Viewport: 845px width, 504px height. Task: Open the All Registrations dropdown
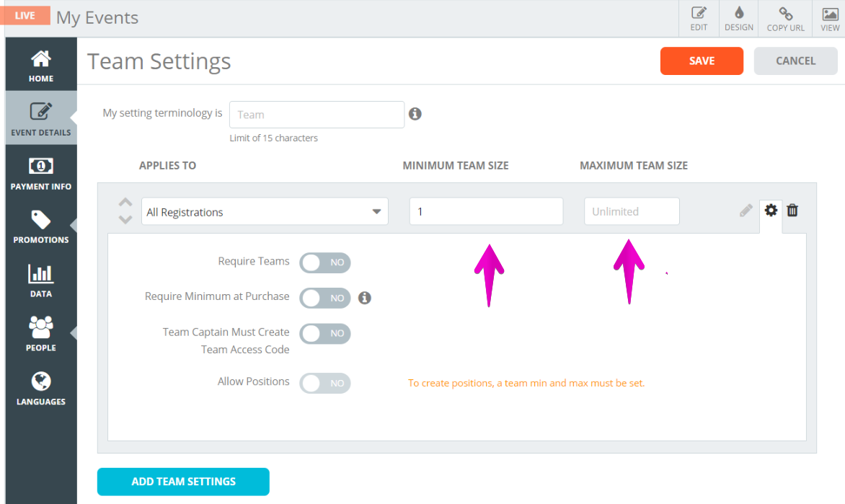click(x=265, y=212)
